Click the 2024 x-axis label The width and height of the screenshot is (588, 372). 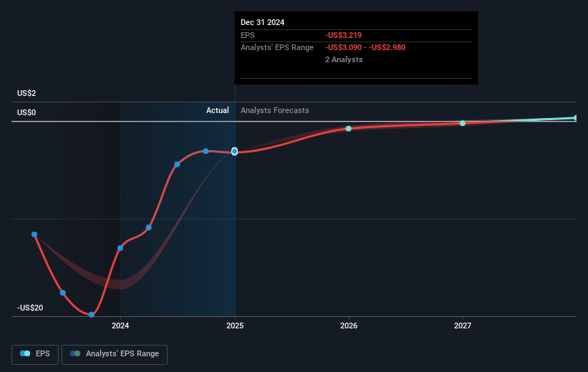(120, 325)
